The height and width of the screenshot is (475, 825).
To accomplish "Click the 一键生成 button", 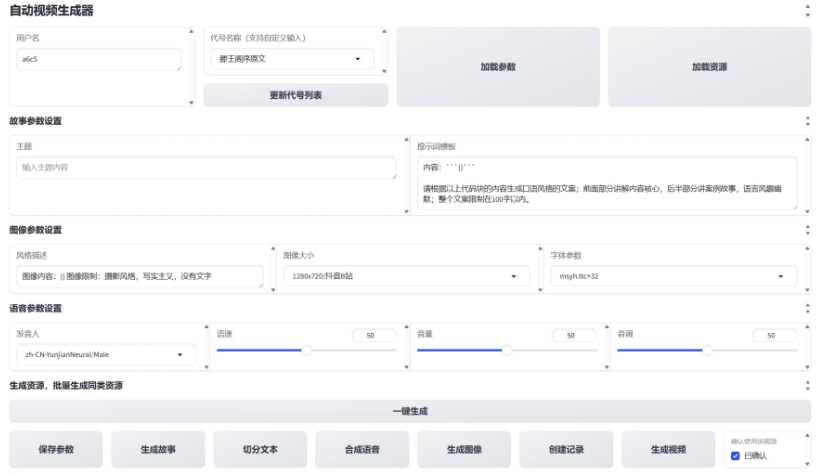I will pos(410,411).
